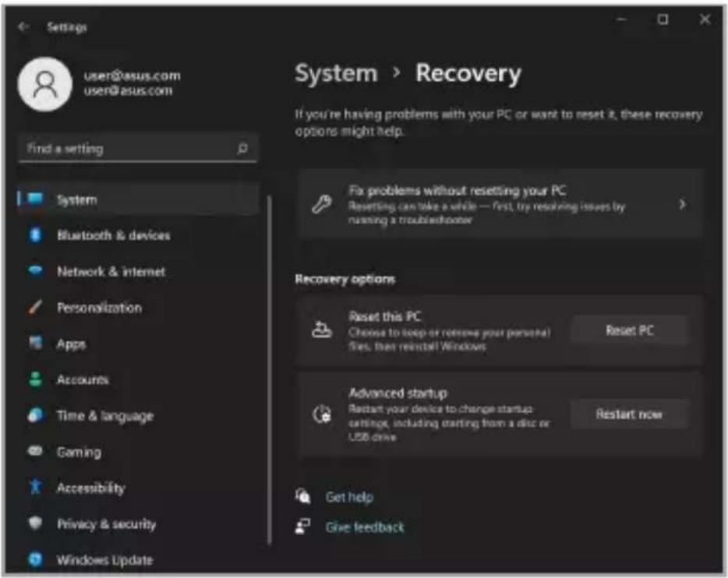
Task: Click the wrench troubleshoot icon
Action: (322, 204)
